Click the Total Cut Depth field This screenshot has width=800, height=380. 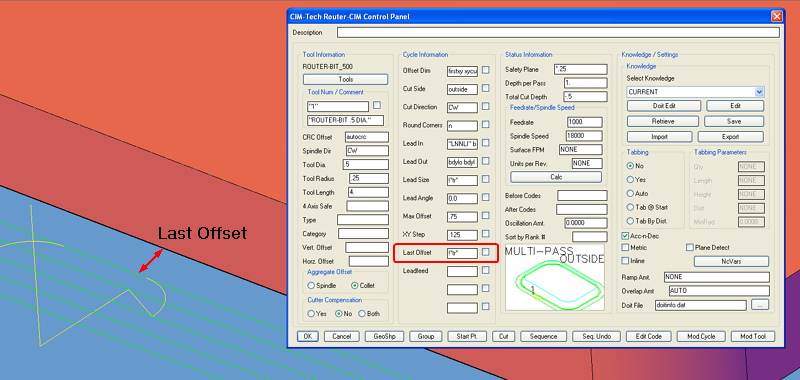(586, 96)
